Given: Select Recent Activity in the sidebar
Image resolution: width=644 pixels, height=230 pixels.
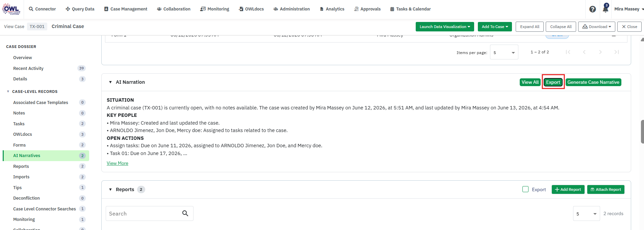Looking at the screenshot, I should [x=46, y=68].
